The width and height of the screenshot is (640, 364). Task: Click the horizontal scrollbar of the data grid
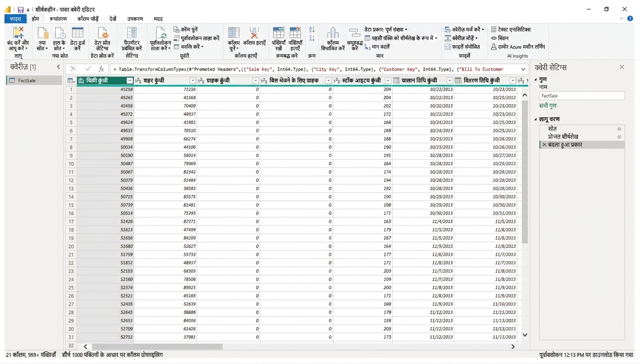157,346
